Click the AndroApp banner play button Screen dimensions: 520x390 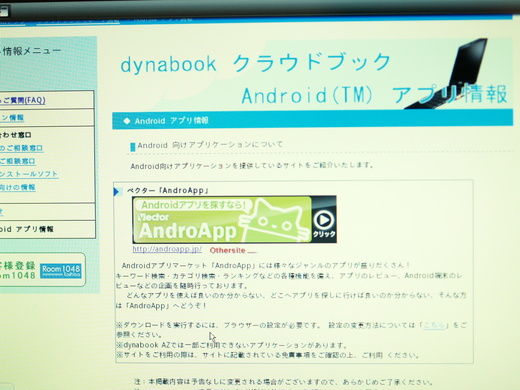click(x=323, y=220)
